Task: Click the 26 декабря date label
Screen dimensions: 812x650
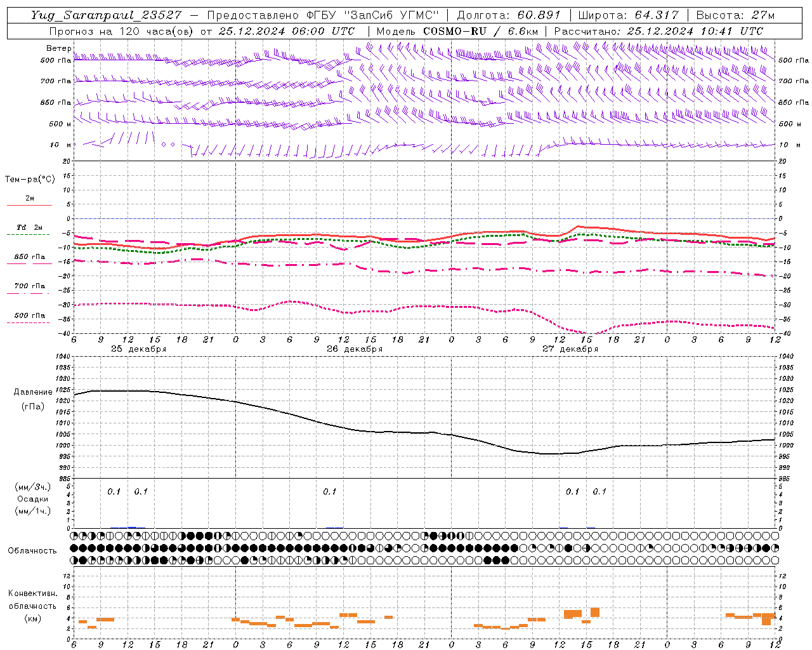Action: point(354,349)
